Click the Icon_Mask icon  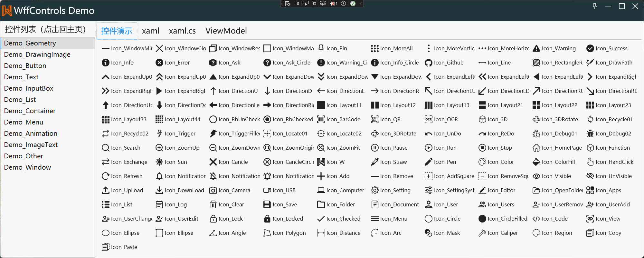[428, 233]
